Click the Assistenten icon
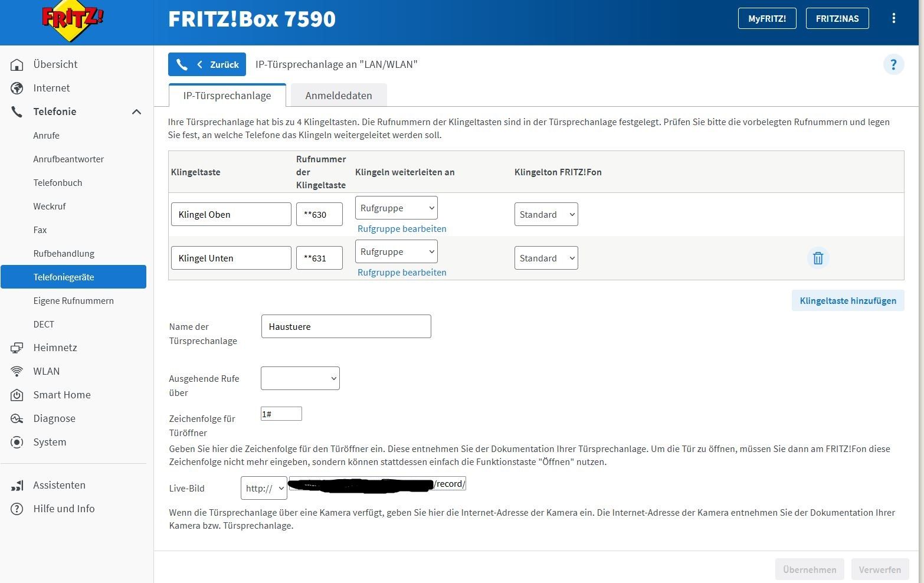This screenshot has height=583, width=924. (x=17, y=485)
